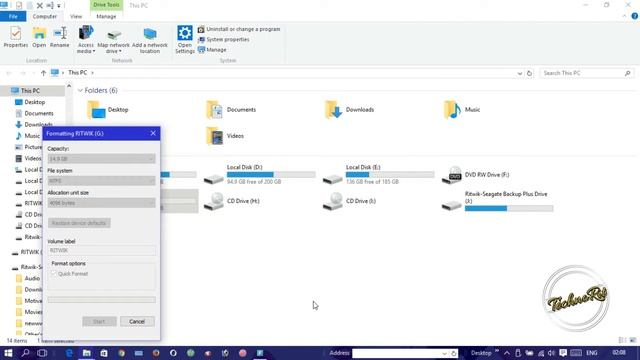
Task: Select This PC in navigation pane
Action: tap(30, 91)
